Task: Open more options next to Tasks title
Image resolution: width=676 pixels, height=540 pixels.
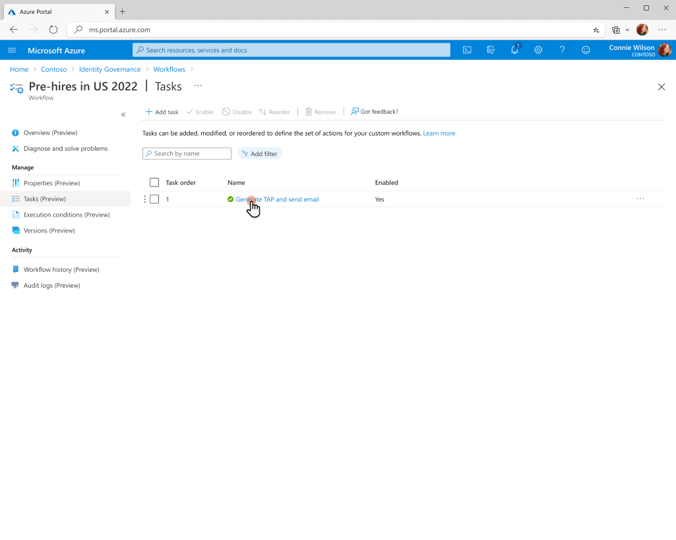Action: tap(198, 86)
